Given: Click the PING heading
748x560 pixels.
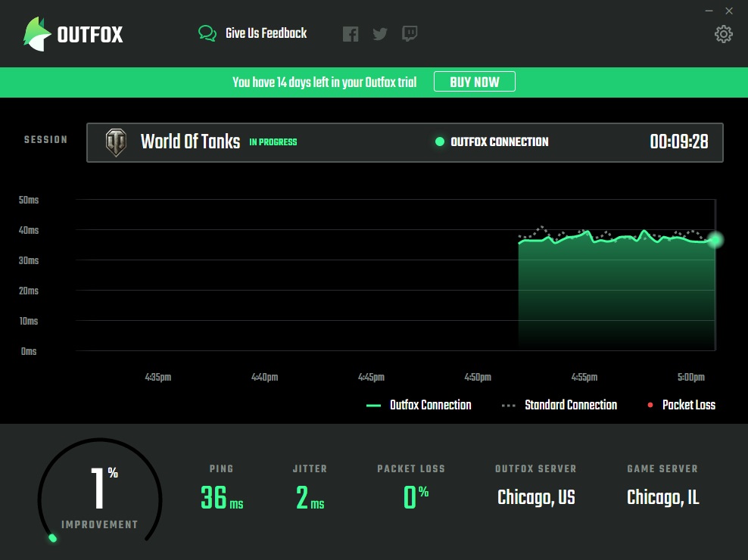Looking at the screenshot, I should point(221,468).
